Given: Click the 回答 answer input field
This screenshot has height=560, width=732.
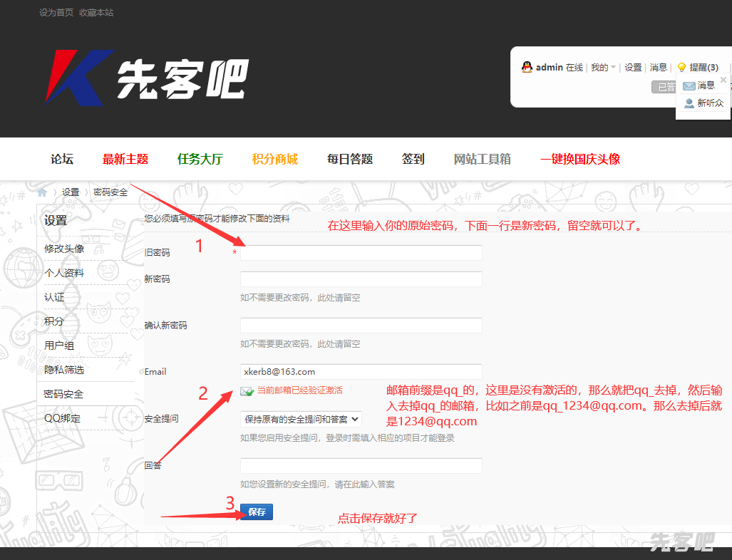Looking at the screenshot, I should [x=361, y=466].
